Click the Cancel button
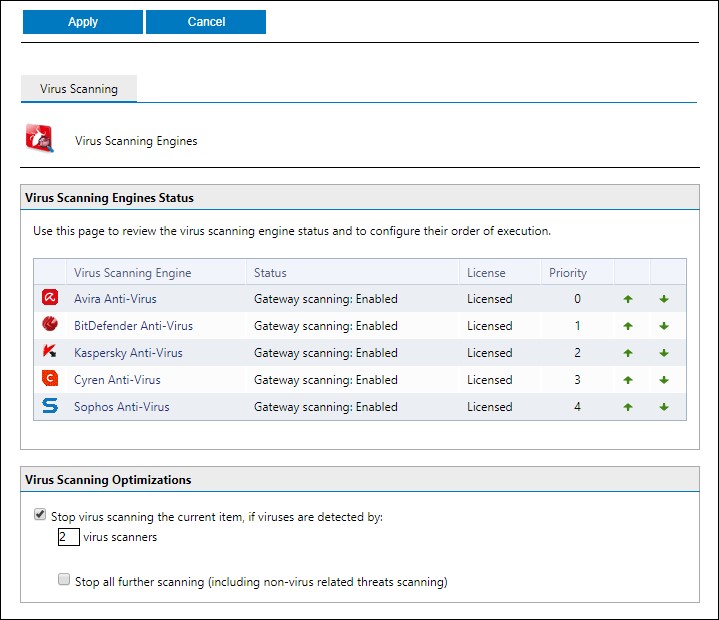Viewport: 719px width, 620px height. click(x=206, y=22)
